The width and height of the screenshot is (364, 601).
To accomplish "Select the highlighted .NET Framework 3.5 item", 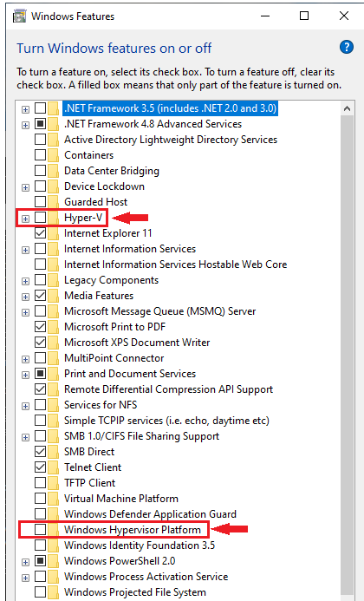I will (170, 108).
